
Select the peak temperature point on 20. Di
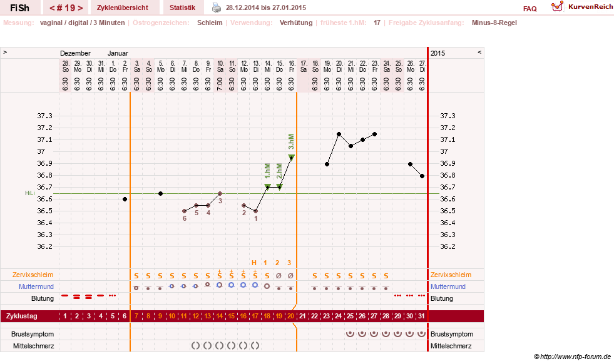[339, 134]
